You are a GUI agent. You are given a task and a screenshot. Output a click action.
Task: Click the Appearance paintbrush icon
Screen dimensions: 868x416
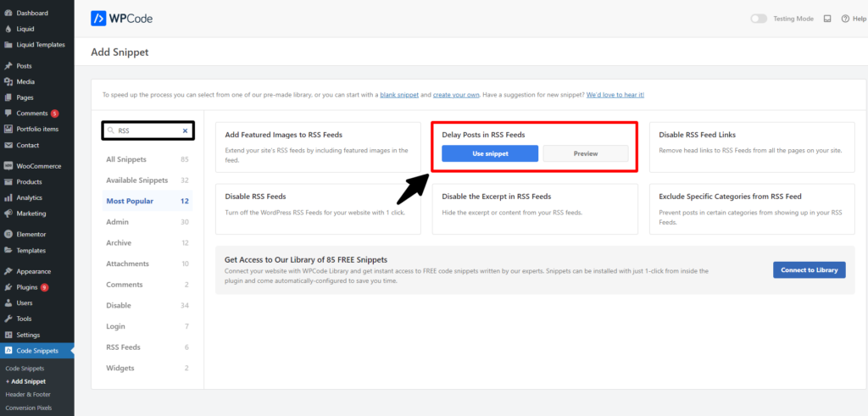pyautogui.click(x=8, y=272)
